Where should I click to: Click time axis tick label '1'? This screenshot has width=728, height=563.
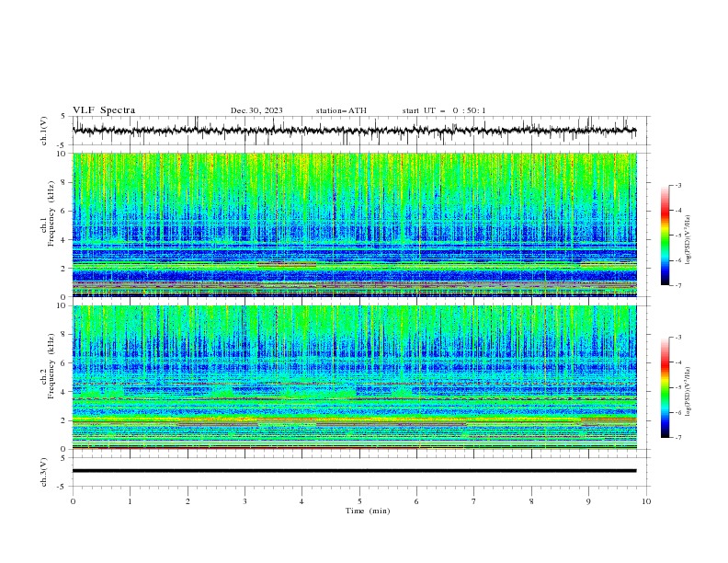130,501
